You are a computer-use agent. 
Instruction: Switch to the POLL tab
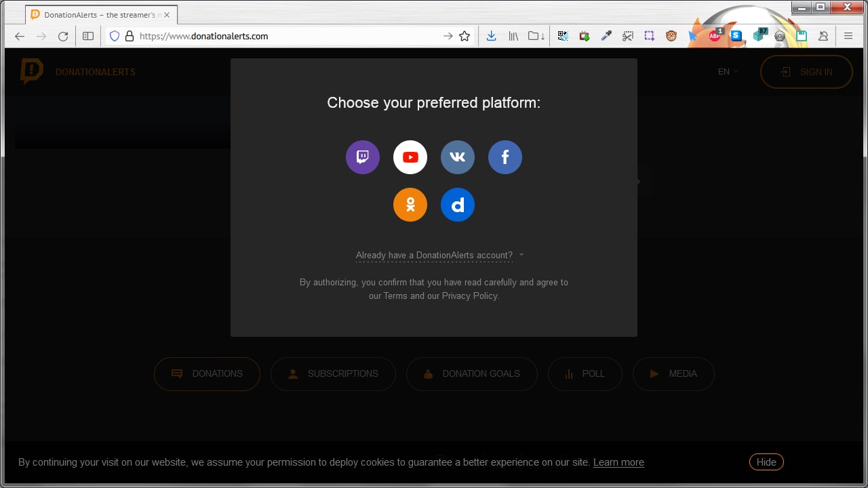click(x=585, y=374)
